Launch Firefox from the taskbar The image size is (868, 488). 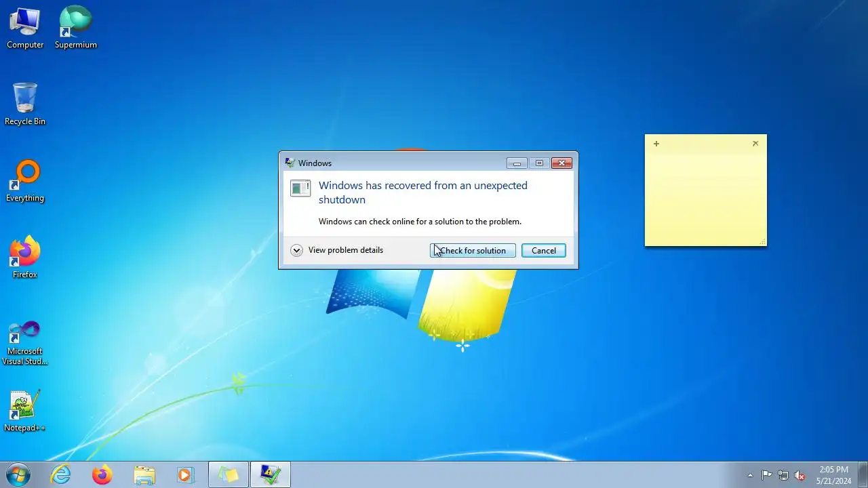[102, 474]
